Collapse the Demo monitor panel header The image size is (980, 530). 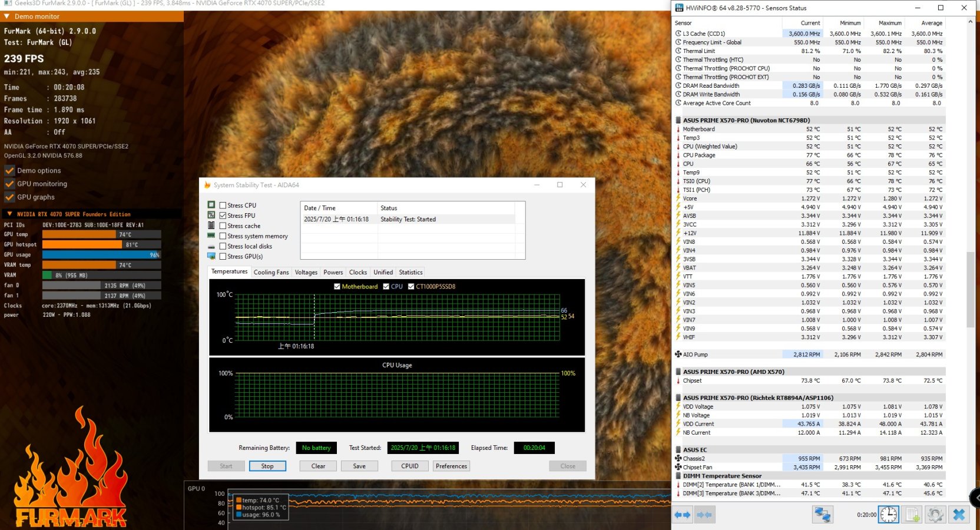coord(7,16)
